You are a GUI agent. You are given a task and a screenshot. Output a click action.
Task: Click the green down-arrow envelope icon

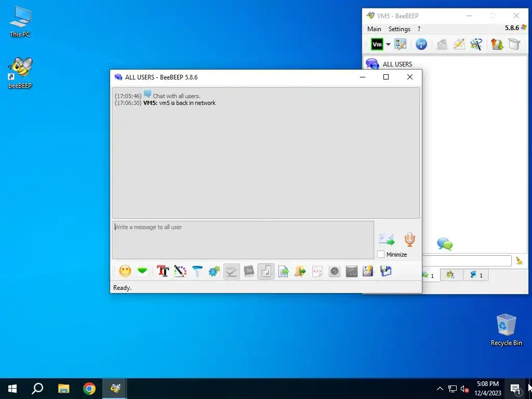click(142, 271)
